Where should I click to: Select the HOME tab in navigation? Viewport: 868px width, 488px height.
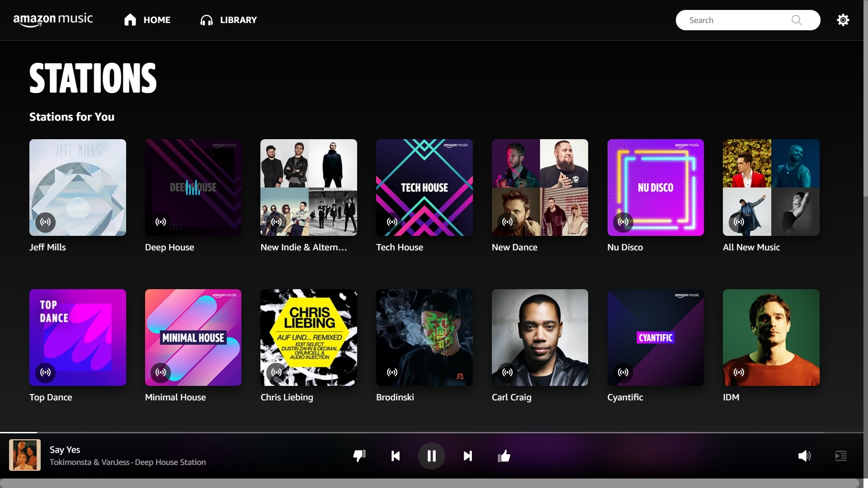coord(146,20)
